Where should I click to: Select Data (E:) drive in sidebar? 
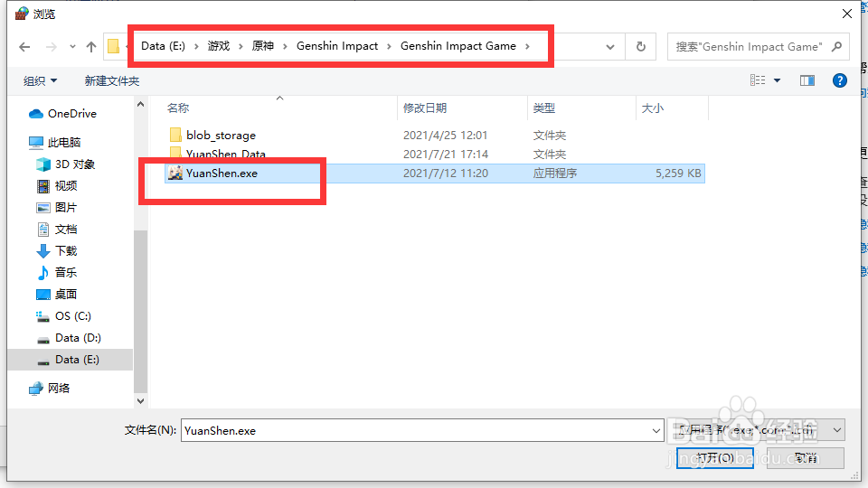[71, 360]
